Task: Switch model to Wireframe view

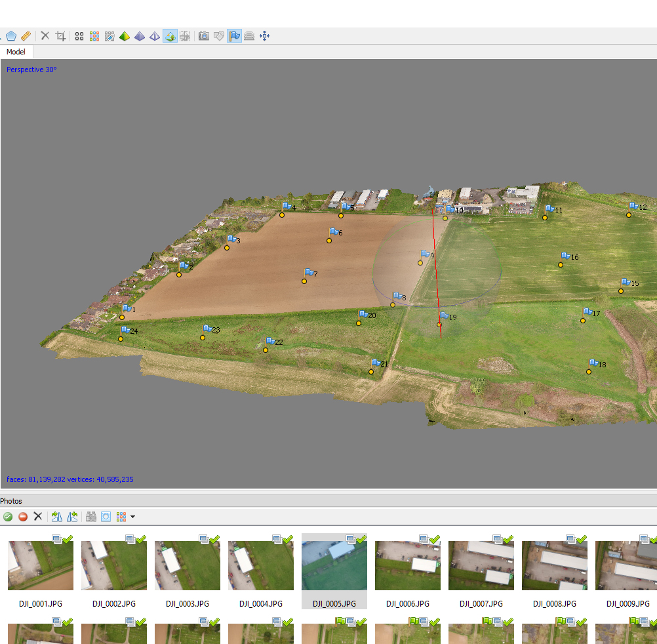Action: [x=155, y=37]
